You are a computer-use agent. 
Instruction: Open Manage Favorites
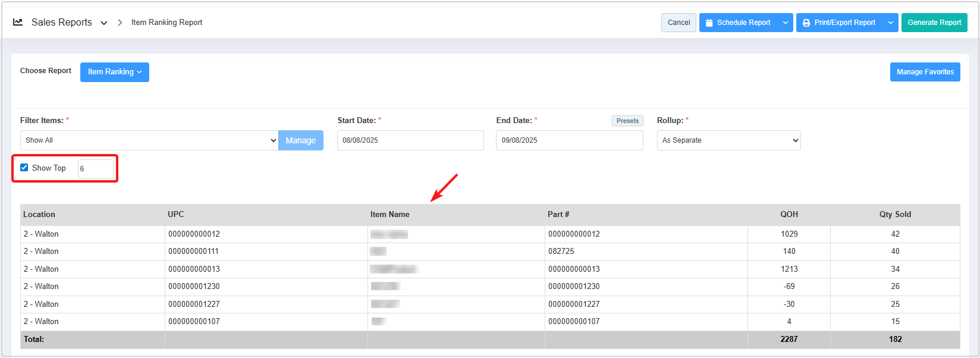pyautogui.click(x=925, y=72)
